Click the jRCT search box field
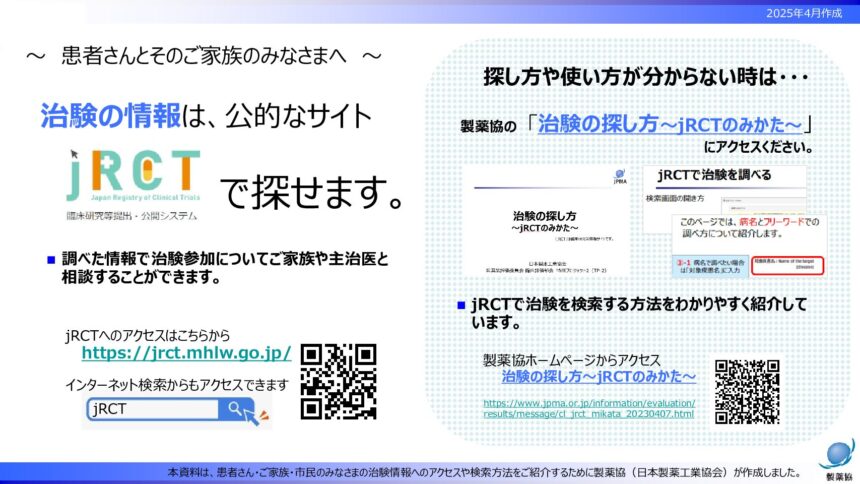The width and height of the screenshot is (860, 484). point(152,409)
